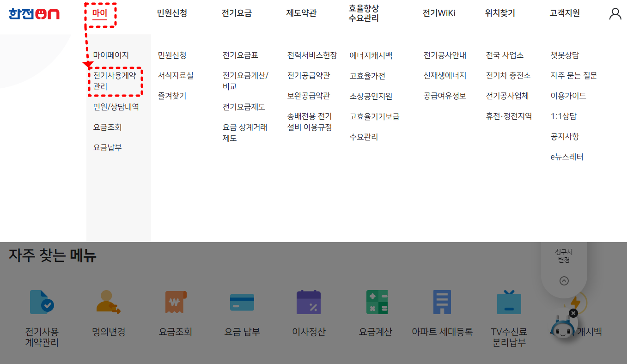627x364 pixels.
Task: Click the 요금 납부 card icon
Action: (x=241, y=302)
